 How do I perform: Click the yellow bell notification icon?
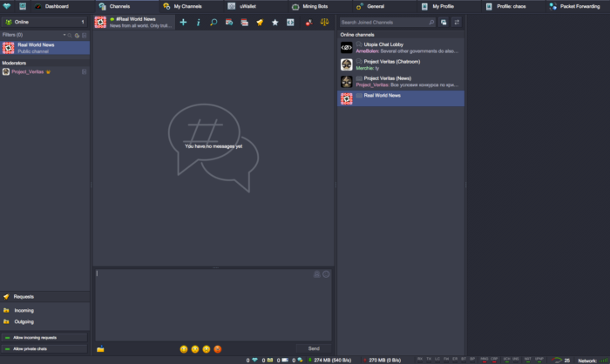(x=260, y=22)
